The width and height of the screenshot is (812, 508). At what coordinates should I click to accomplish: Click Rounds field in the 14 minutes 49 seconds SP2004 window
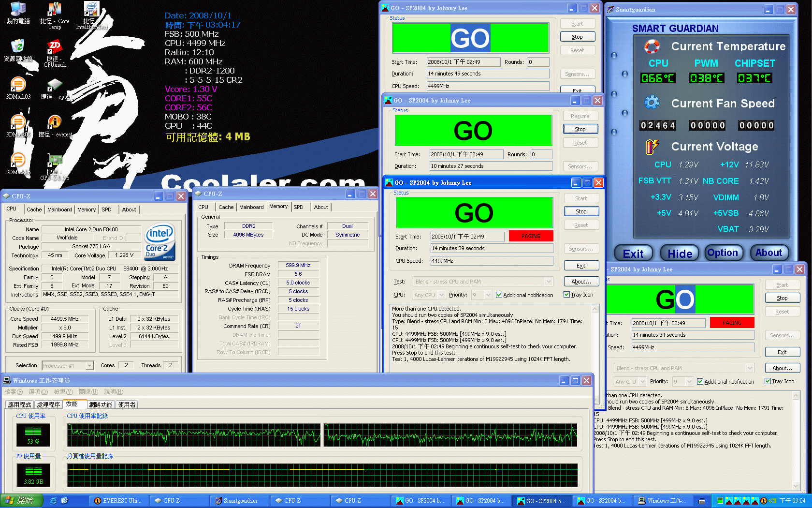tap(538, 62)
